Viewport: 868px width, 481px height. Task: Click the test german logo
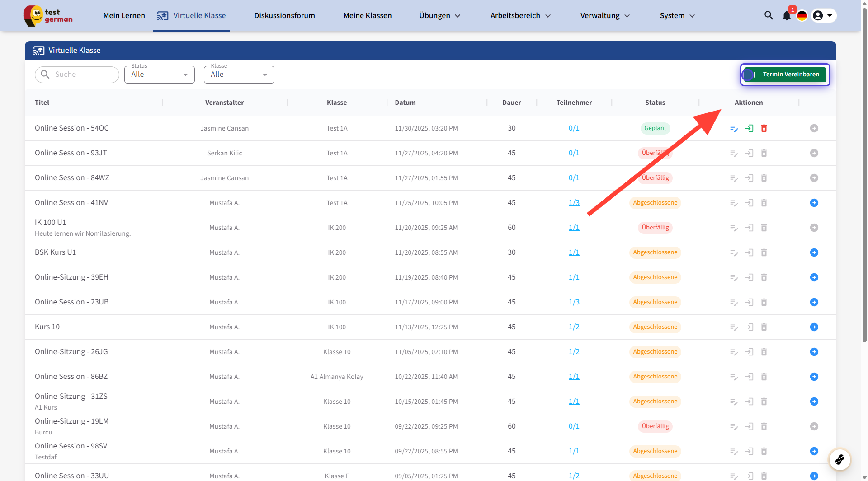click(48, 16)
